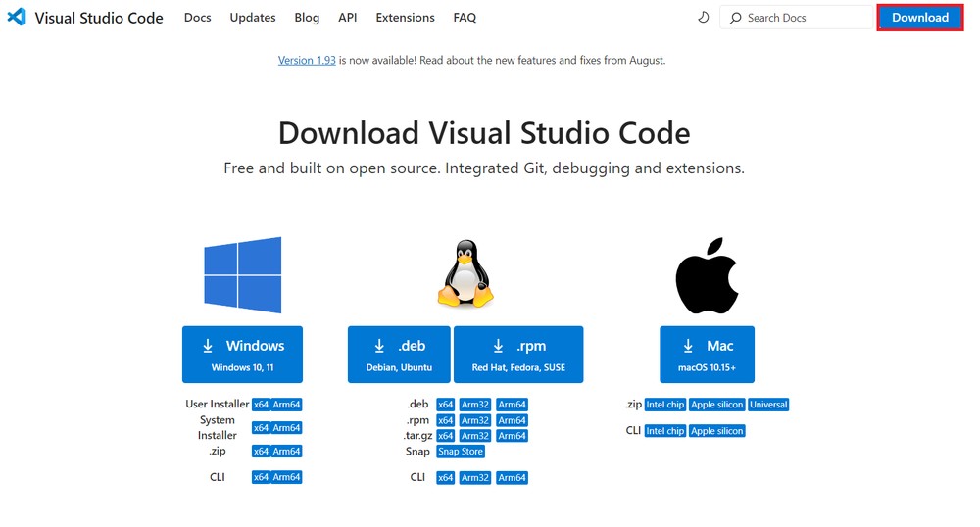Viewport: 980px width, 527px height.
Task: Download the Mac macOS 10.15+ build
Action: pos(707,355)
